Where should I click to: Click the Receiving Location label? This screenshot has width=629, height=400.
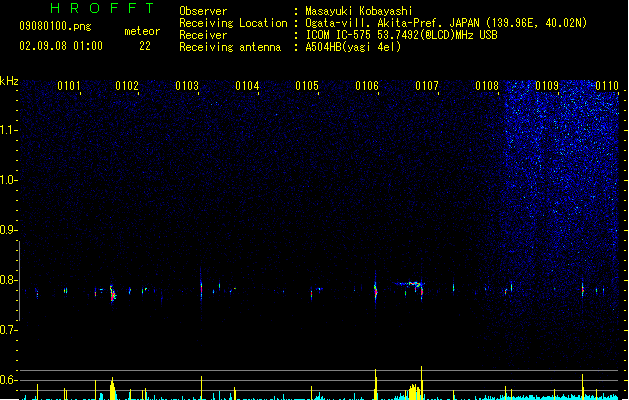tap(233, 23)
